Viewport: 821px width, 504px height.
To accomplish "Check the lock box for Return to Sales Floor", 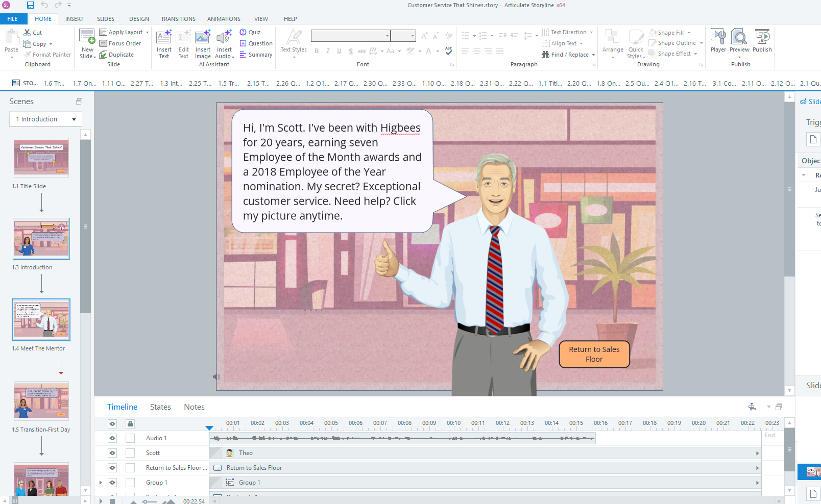I will [x=130, y=468].
